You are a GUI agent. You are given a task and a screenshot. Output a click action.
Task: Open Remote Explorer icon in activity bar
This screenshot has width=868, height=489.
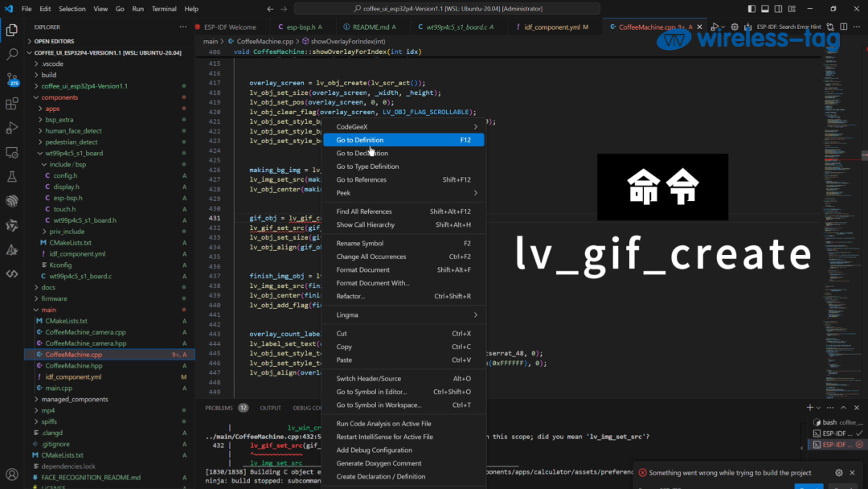12,152
